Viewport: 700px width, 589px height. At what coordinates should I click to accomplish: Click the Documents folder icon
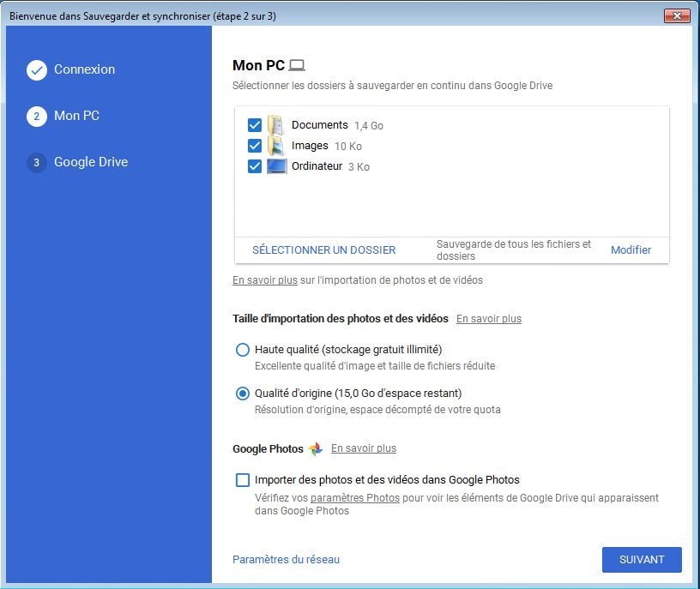coord(275,125)
